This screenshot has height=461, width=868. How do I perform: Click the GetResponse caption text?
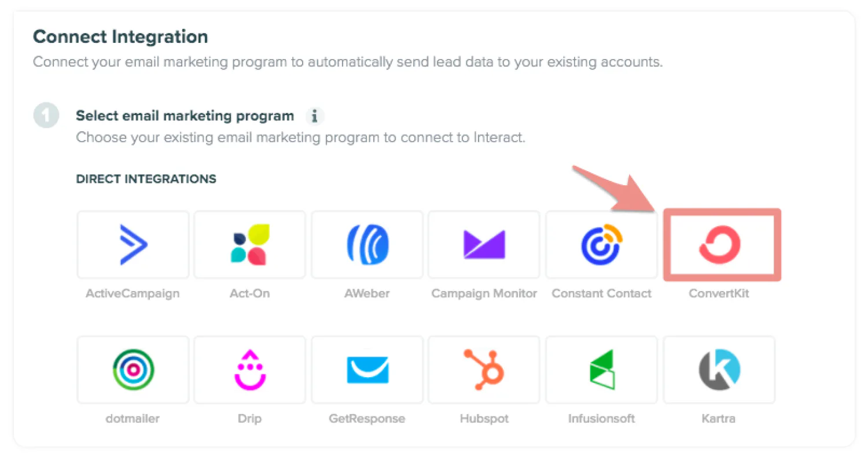click(367, 418)
